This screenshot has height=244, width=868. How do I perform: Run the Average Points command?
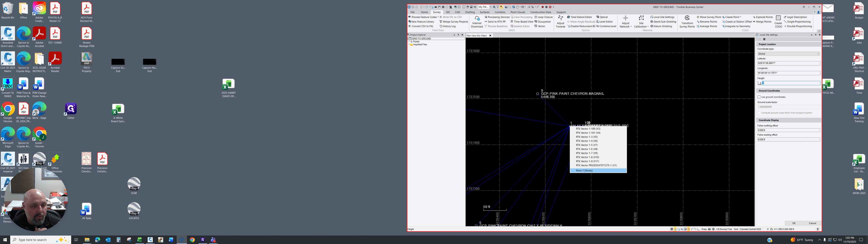(707, 26)
